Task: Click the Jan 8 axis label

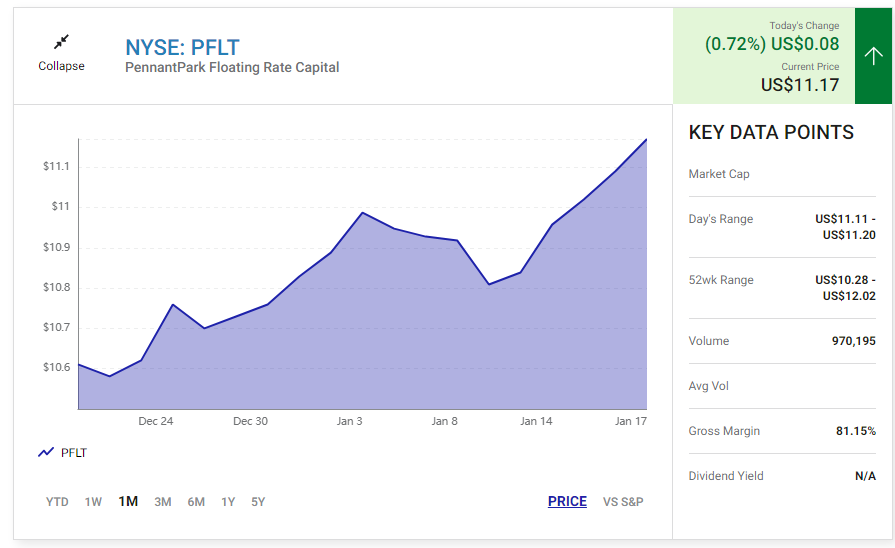Action: coord(444,421)
